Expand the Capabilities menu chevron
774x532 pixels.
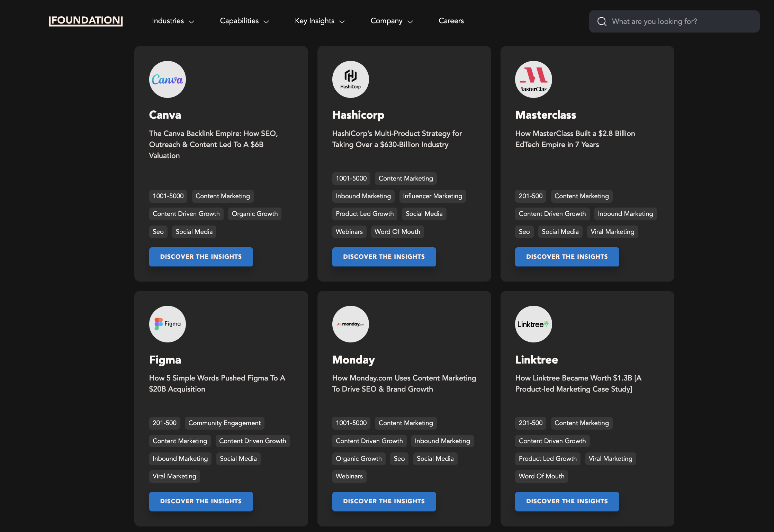coord(266,22)
